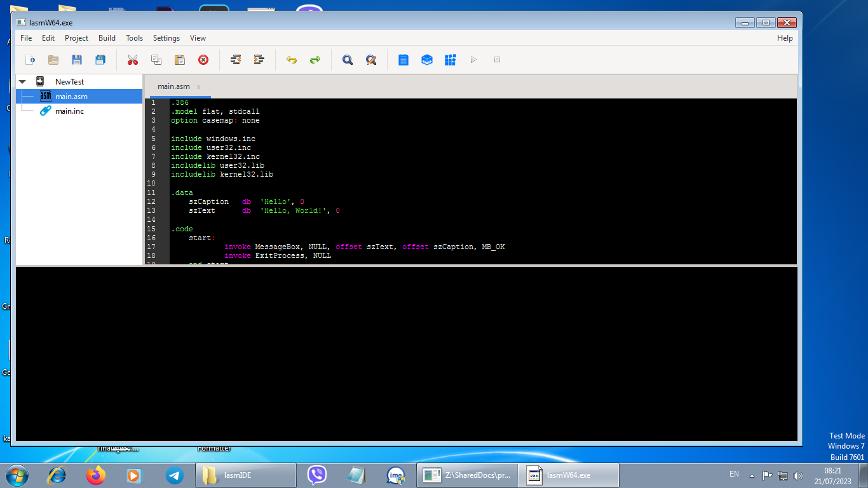Run the program with the play icon
This screenshot has width=868, height=488.
click(x=473, y=60)
